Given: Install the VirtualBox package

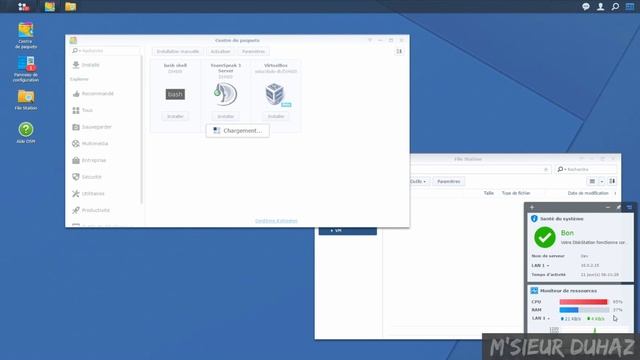Looking at the screenshot, I should (x=276, y=116).
